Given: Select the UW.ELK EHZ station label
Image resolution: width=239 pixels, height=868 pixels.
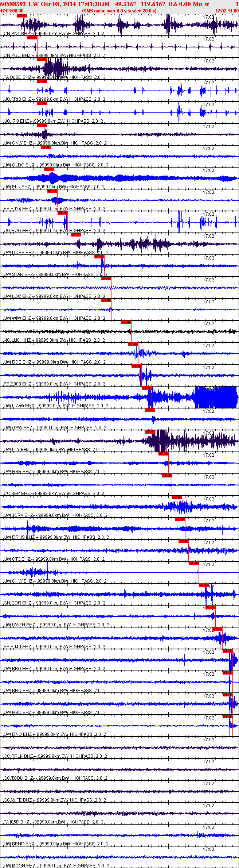Looking at the screenshot, I should pos(17,187).
